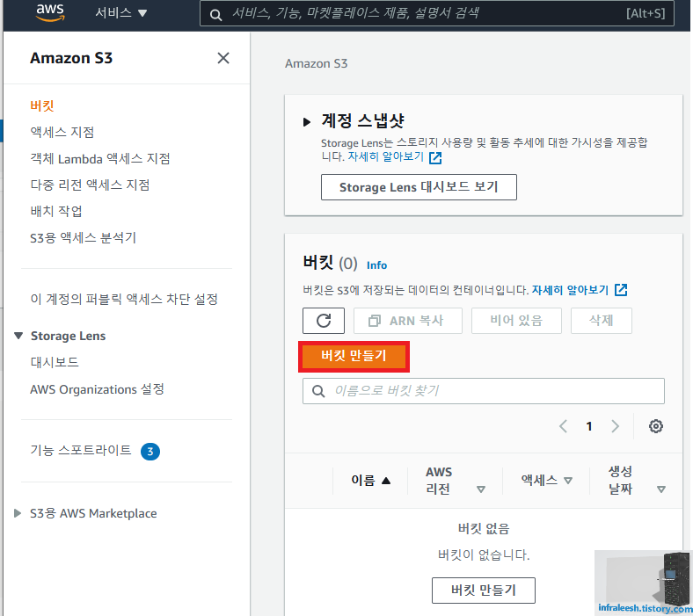Sort buckets by 액세스 column
Image resolution: width=693 pixels, height=616 pixels.
point(547,480)
